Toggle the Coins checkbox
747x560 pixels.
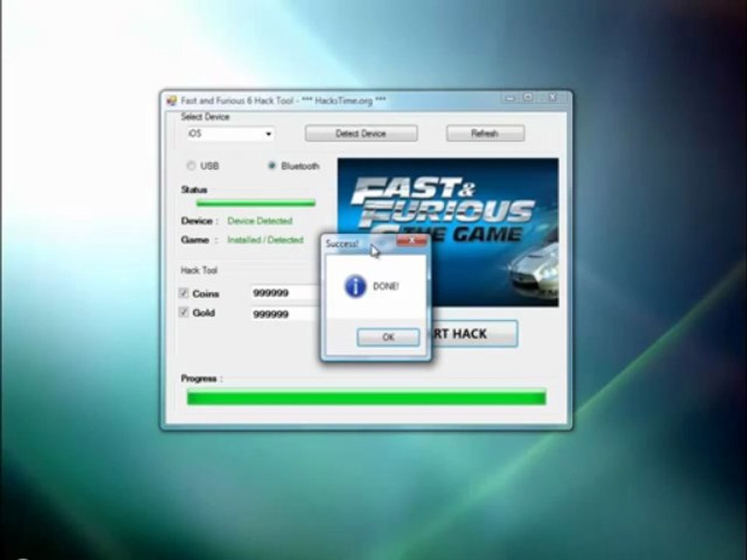pos(184,293)
